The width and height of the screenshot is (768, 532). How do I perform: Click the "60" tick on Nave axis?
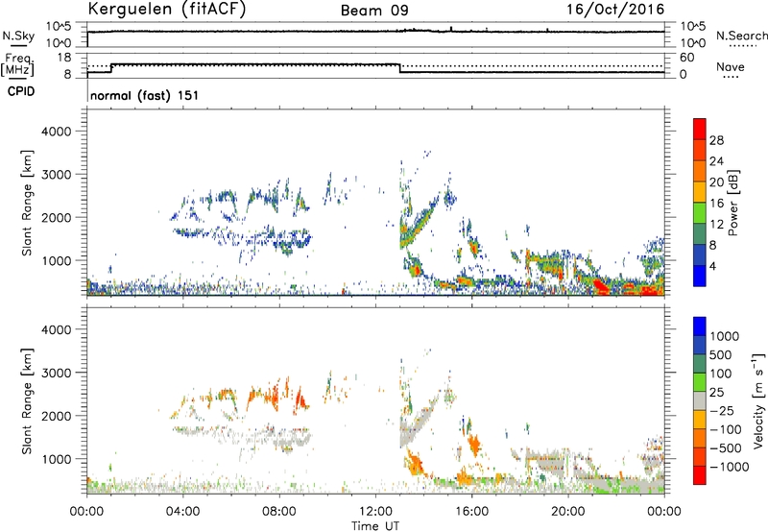click(x=687, y=58)
